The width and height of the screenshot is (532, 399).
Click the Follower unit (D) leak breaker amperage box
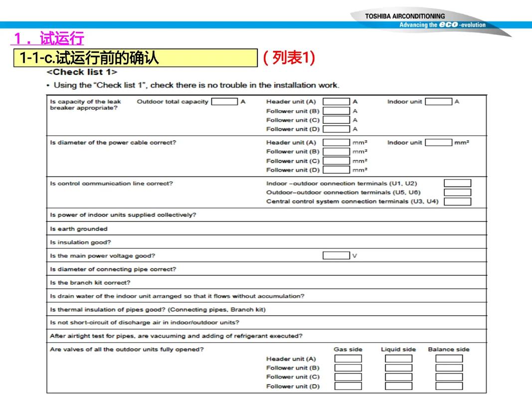(x=336, y=129)
